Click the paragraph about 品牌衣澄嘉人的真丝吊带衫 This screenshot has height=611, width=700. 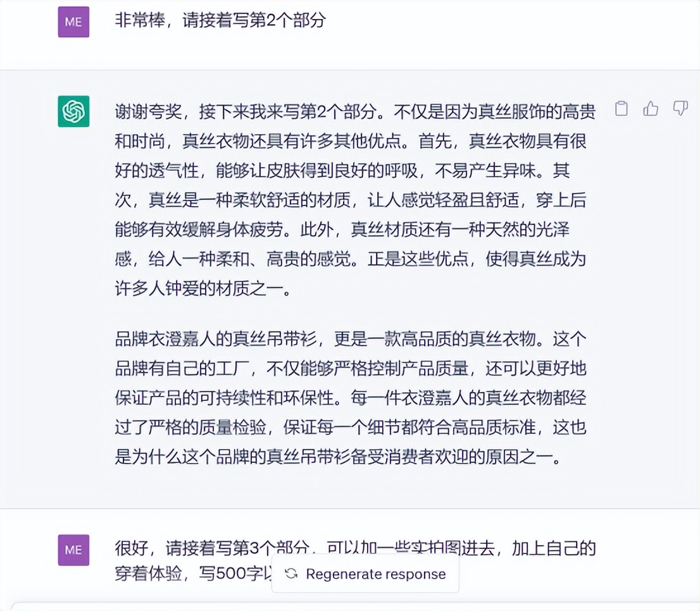click(x=348, y=398)
